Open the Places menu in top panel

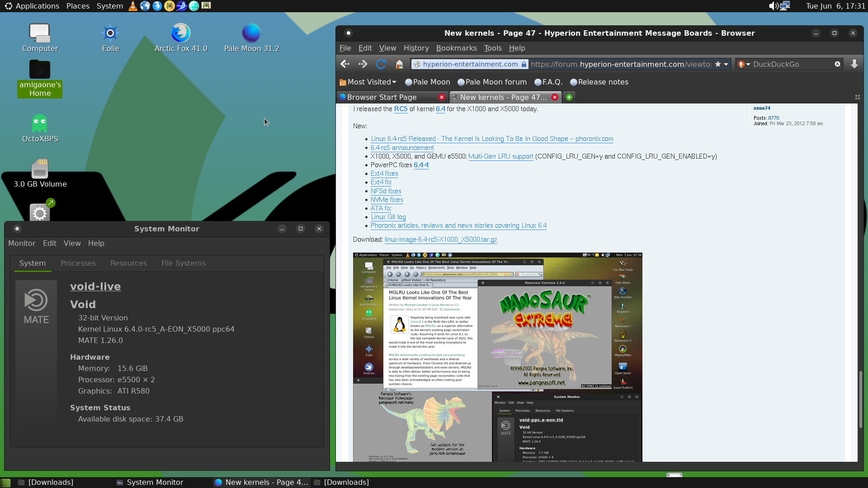click(78, 6)
